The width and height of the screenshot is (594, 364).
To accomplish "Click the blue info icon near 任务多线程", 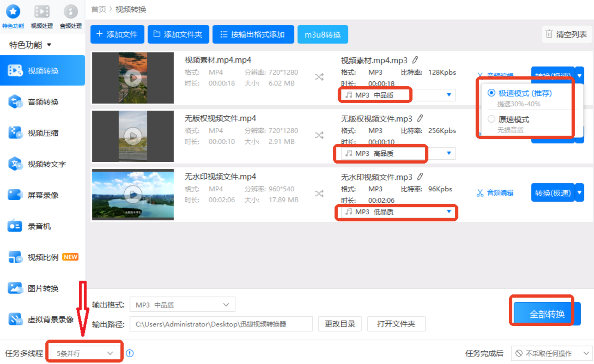I will click(130, 353).
